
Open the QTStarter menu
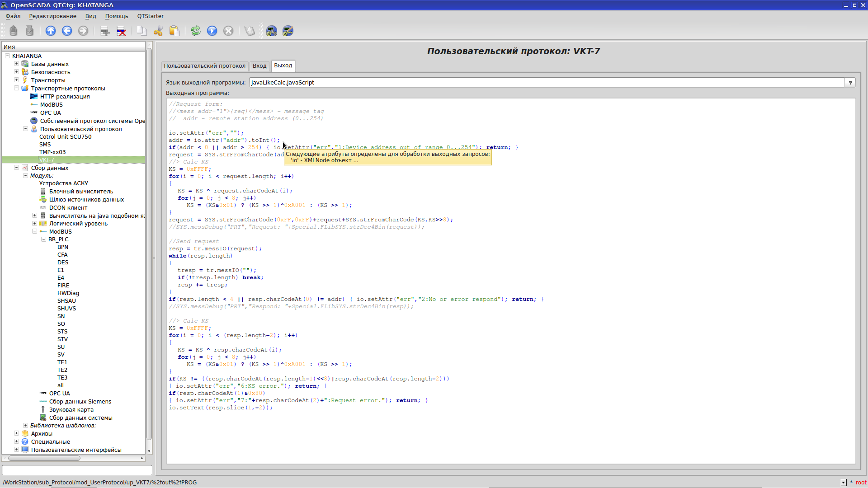click(150, 16)
